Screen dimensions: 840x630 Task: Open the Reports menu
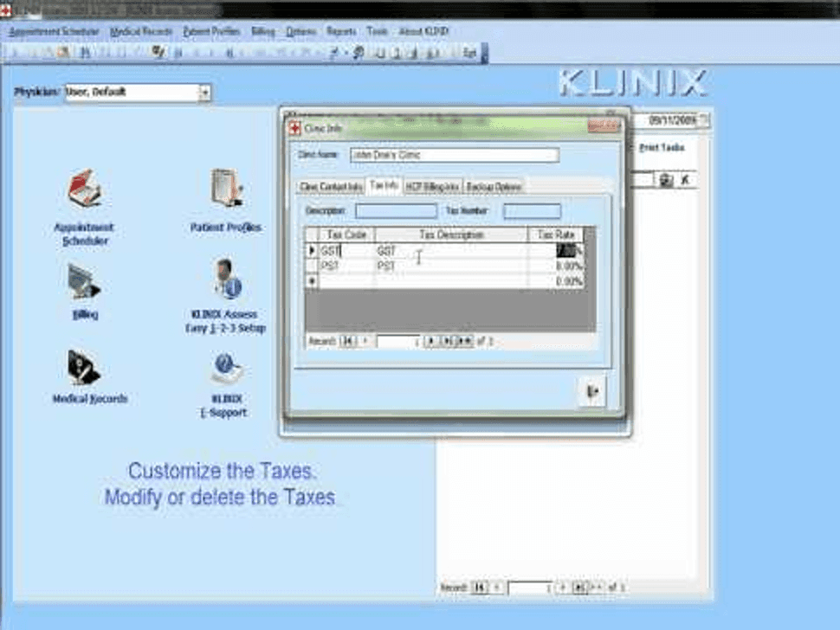pyautogui.click(x=341, y=31)
